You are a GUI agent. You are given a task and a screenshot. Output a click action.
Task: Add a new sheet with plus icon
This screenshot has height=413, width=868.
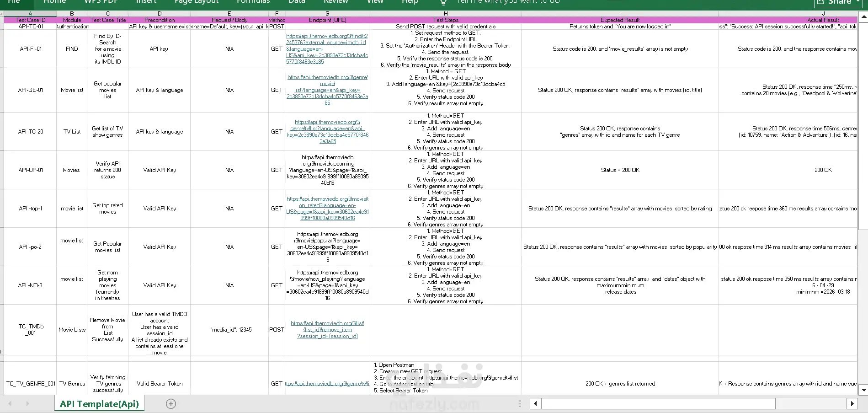coord(171,404)
